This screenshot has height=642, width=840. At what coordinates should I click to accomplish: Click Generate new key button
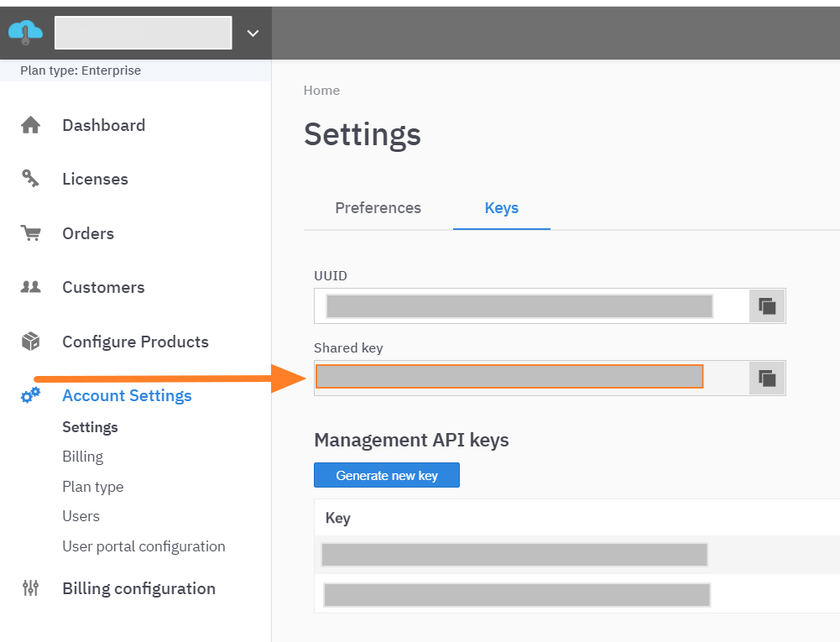(x=386, y=475)
